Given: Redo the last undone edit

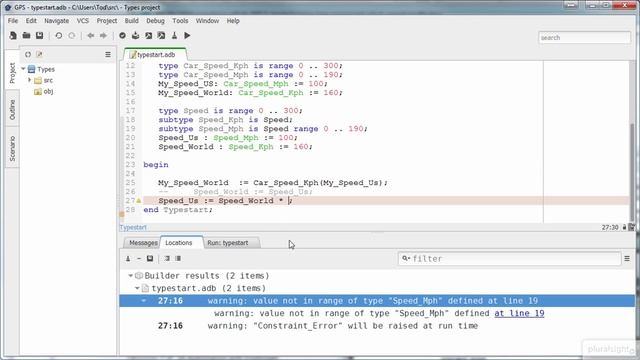Looking at the screenshot, I should click(72, 36).
